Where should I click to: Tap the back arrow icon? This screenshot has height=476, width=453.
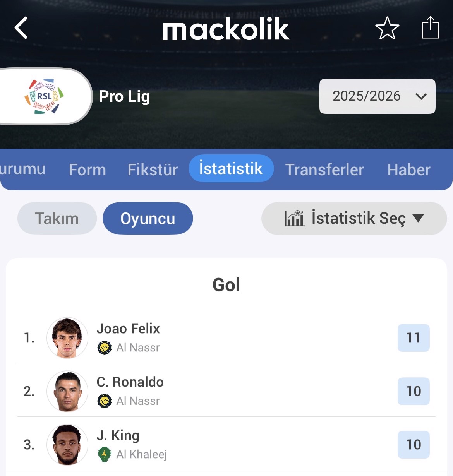tap(21, 28)
